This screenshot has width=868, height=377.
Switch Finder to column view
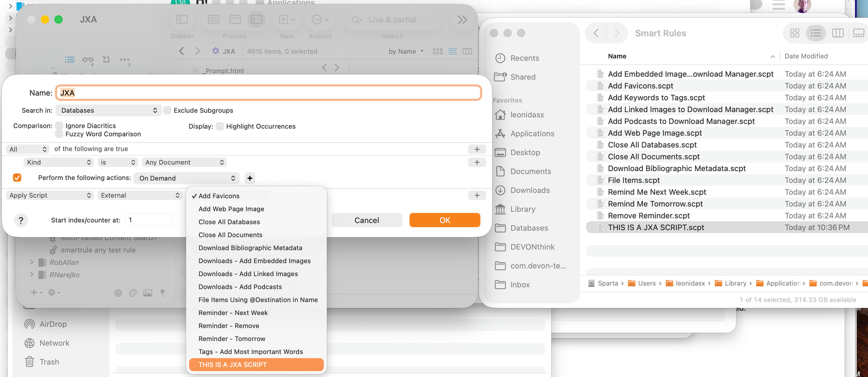pos(837,33)
